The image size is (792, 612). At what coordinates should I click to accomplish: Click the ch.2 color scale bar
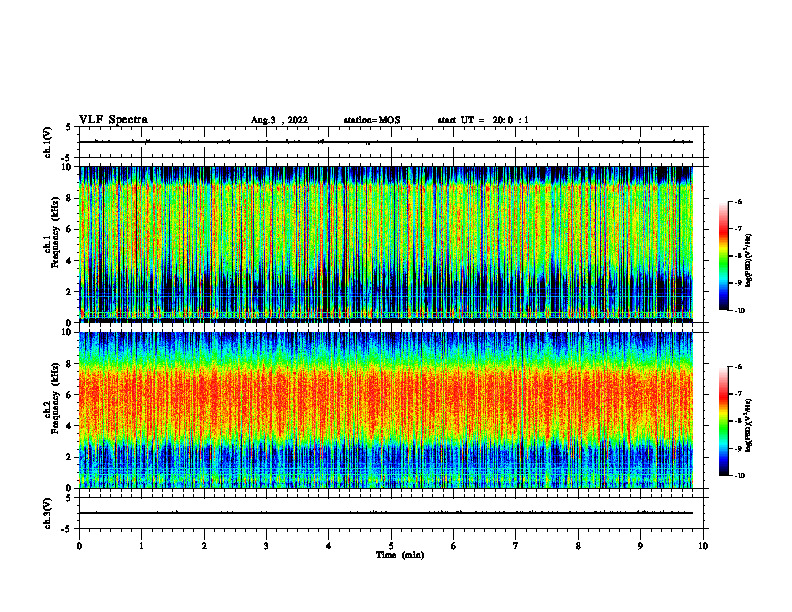click(x=724, y=421)
